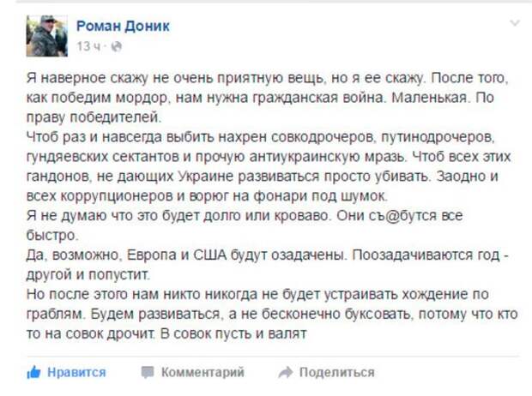Open the Роман Доник author name link
This screenshot has width=532, height=396.
click(123, 26)
